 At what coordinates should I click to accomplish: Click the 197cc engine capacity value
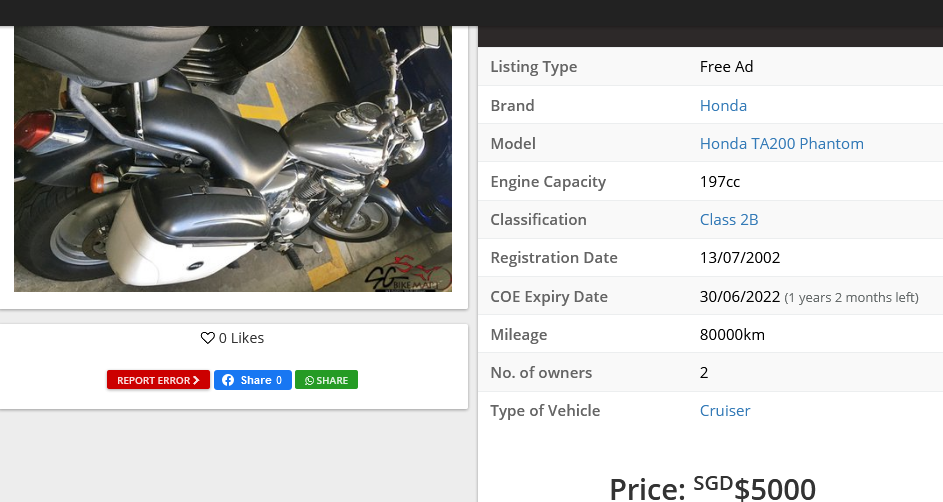click(x=720, y=182)
